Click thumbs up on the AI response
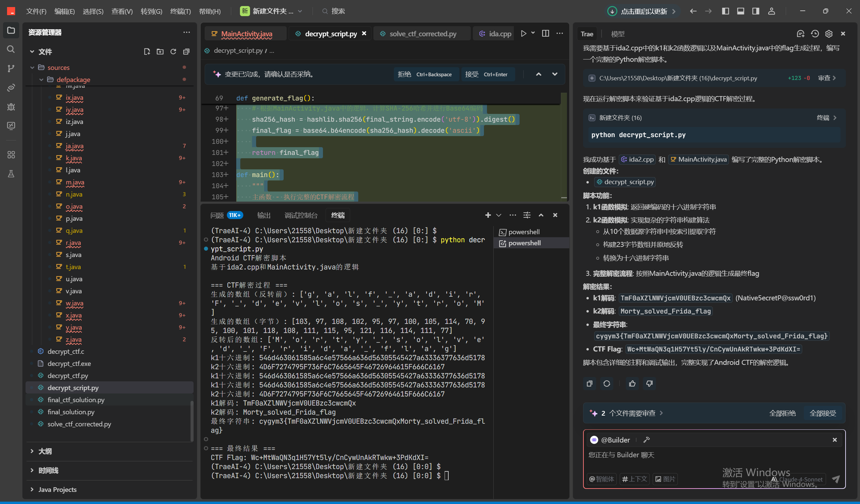This screenshot has height=504, width=860. (632, 384)
